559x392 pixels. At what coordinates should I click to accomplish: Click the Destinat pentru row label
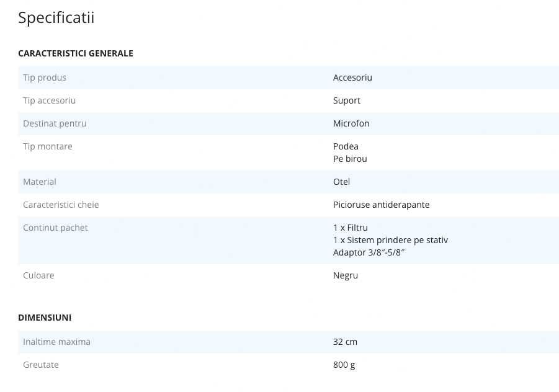(55, 123)
